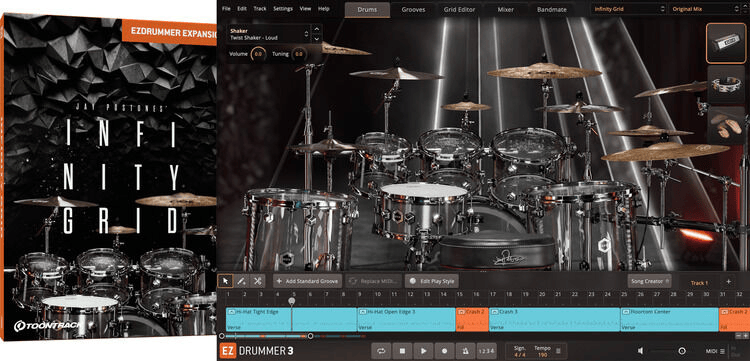Adjust the master volume knob
Viewport: 750px width, 361px height.
point(682,351)
